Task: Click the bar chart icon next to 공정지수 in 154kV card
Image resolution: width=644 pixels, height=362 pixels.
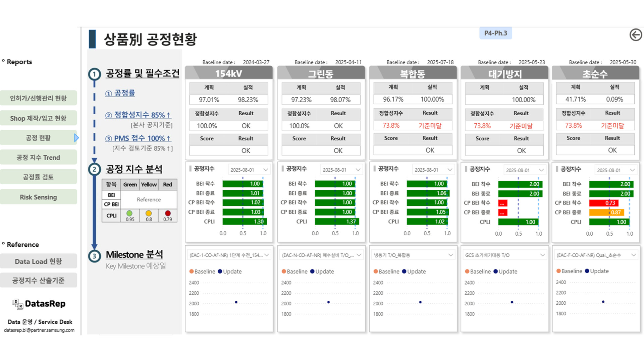Action: pos(191,169)
